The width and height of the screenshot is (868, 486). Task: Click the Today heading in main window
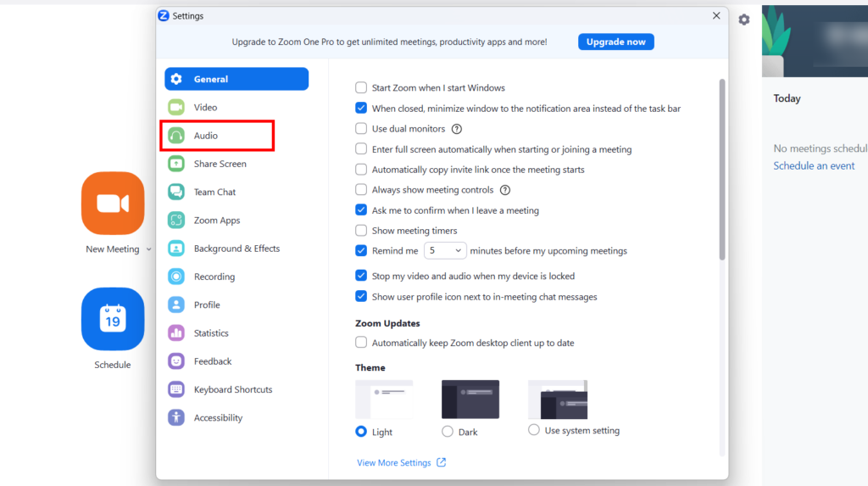point(787,98)
